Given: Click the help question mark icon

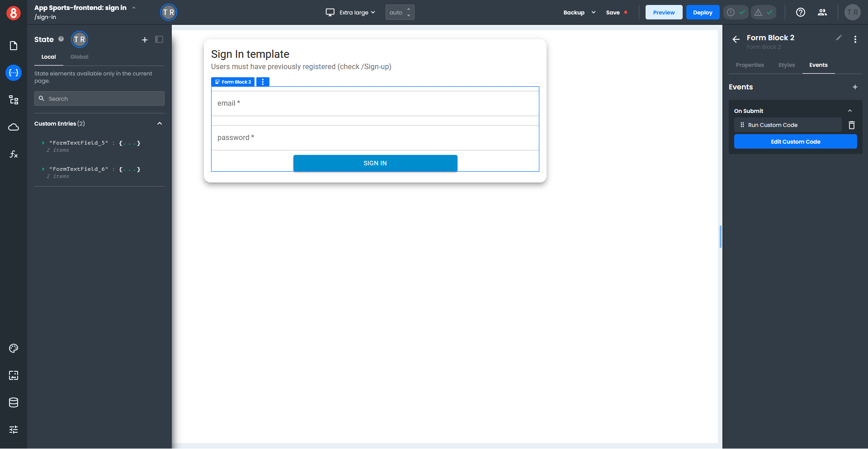Looking at the screenshot, I should [800, 13].
